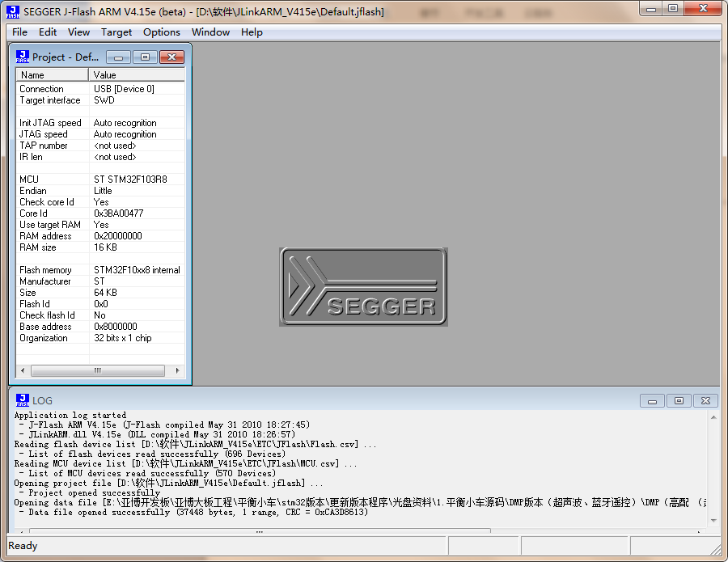Viewport: 728px width, 562px height.
Task: Click the MCU row label
Action: tap(29, 180)
